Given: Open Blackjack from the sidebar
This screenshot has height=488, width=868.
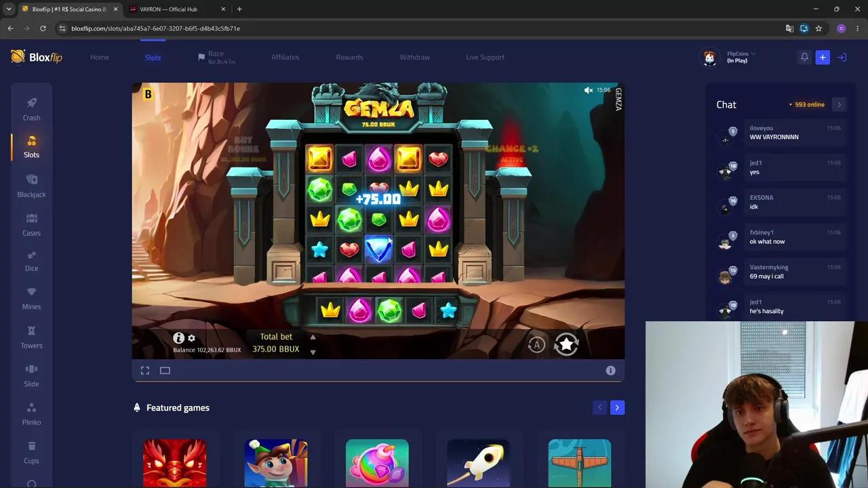Looking at the screenshot, I should click(x=31, y=186).
